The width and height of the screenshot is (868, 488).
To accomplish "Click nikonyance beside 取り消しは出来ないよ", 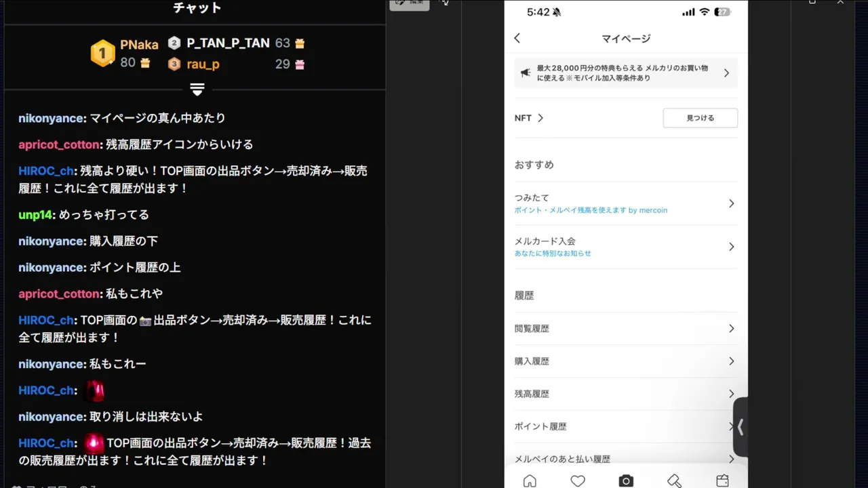I will click(51, 417).
